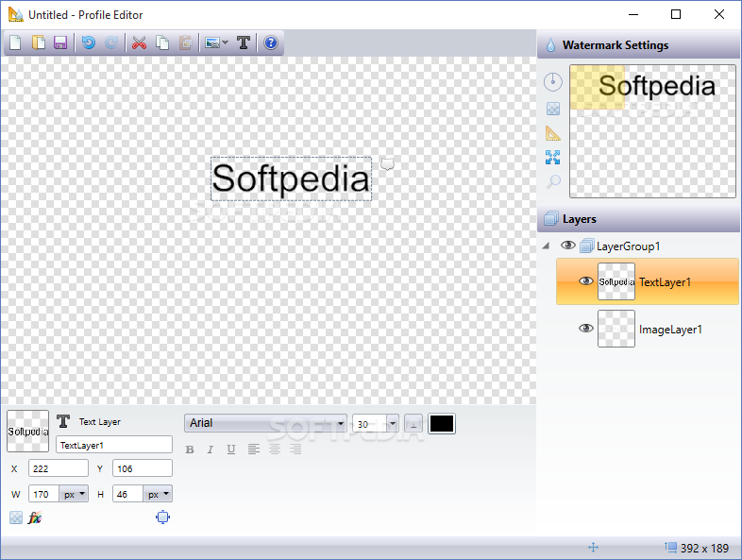
Task: Click the width value field
Action: (x=43, y=494)
